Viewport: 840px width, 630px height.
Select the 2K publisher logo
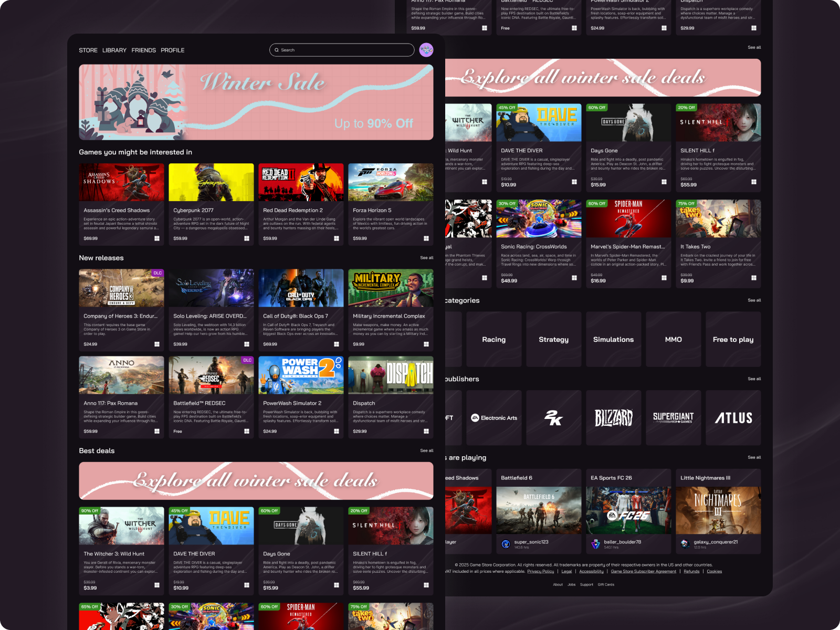[554, 418]
